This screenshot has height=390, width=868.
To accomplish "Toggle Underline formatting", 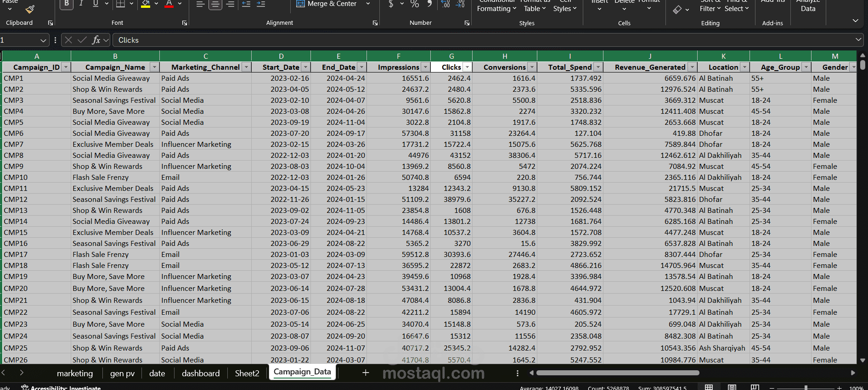I will point(96,4).
